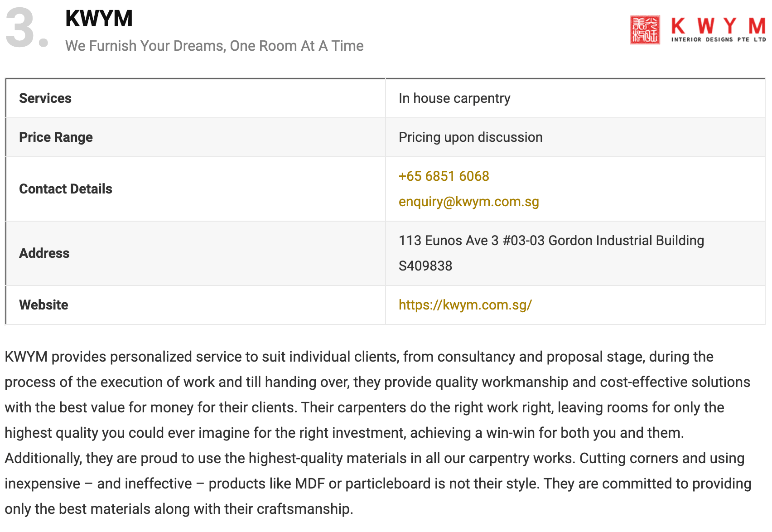Open the enquiry@kwym.com.sg email link
The height and width of the screenshot is (532, 772).
tap(469, 202)
